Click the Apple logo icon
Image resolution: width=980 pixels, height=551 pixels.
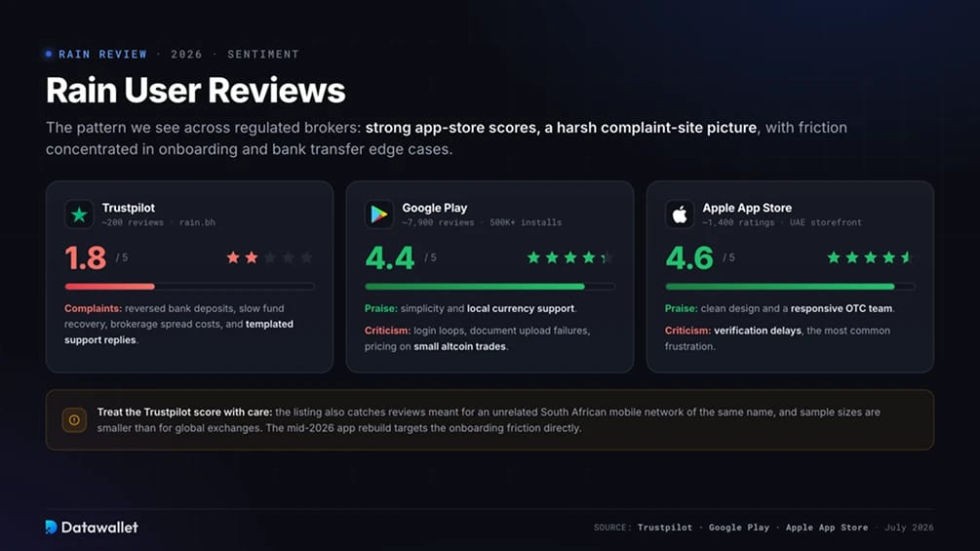pos(680,215)
